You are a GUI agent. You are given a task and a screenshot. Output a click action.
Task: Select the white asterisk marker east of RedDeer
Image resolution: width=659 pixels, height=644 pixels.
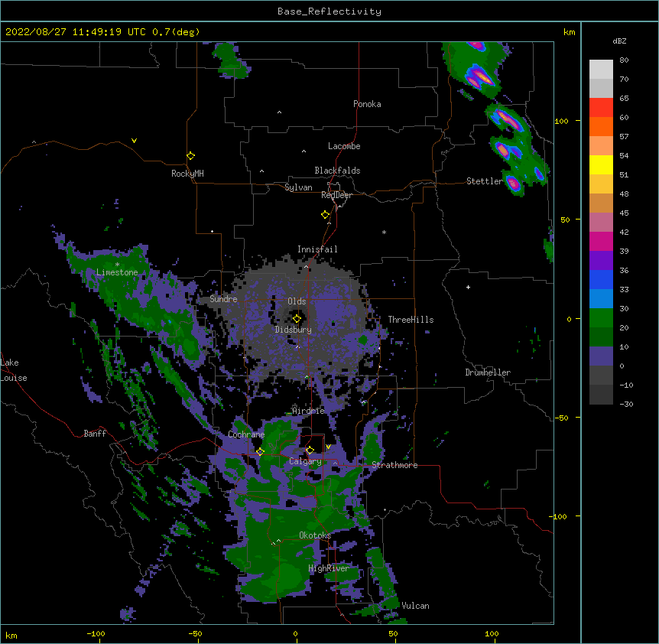(384, 232)
